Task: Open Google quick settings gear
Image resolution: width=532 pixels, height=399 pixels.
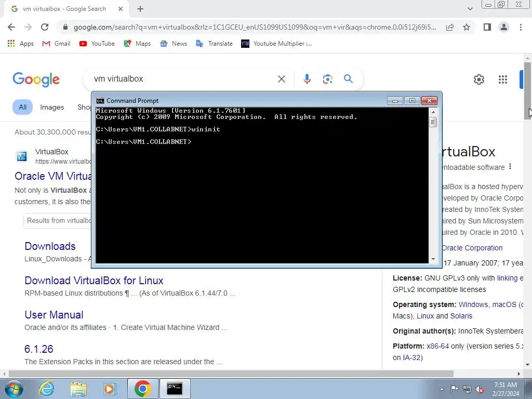Action: click(x=478, y=79)
